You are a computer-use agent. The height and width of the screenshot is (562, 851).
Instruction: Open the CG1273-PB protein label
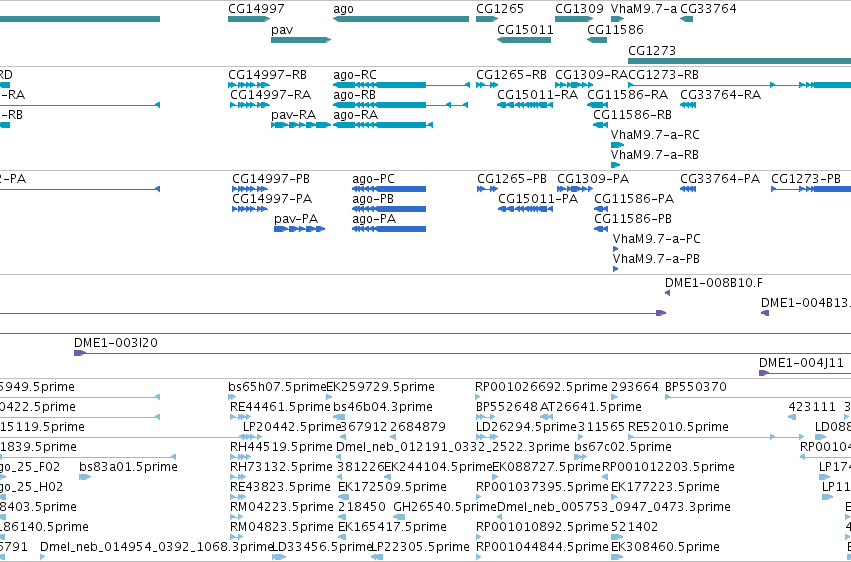[x=806, y=179]
